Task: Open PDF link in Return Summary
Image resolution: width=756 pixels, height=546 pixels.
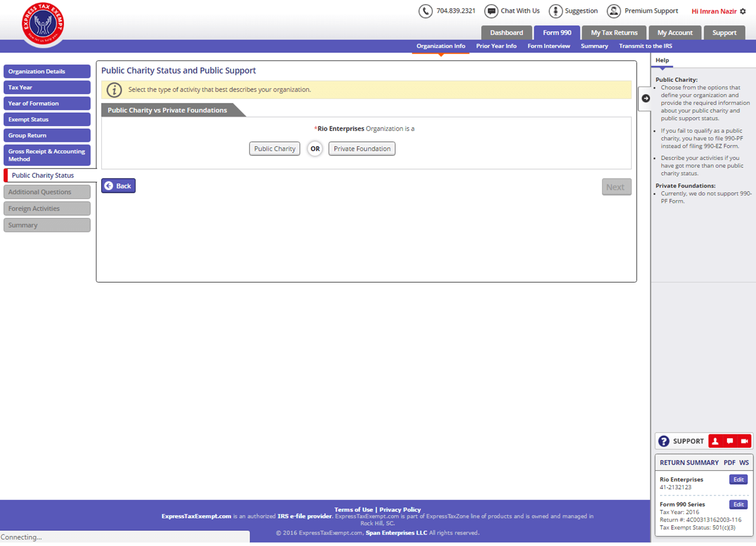Action: (729, 463)
